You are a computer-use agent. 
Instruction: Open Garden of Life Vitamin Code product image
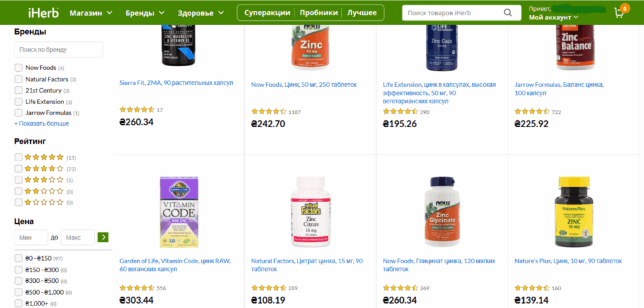pos(179,212)
